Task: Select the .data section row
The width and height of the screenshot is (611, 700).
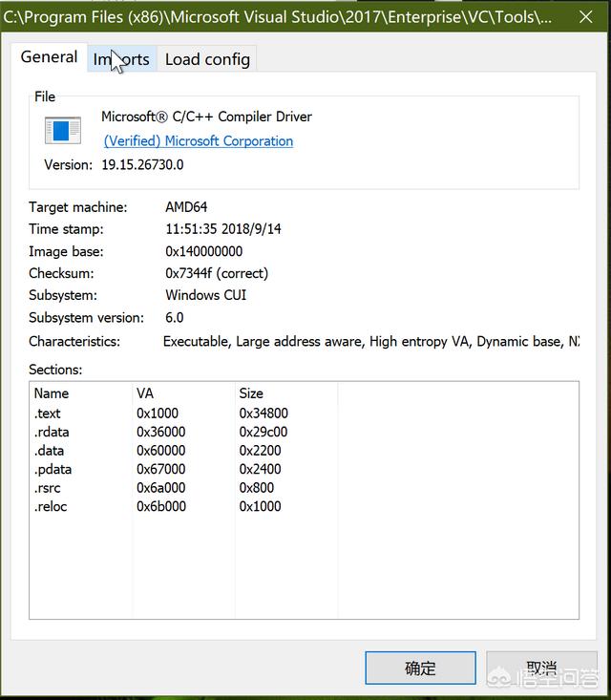Action: click(304, 451)
